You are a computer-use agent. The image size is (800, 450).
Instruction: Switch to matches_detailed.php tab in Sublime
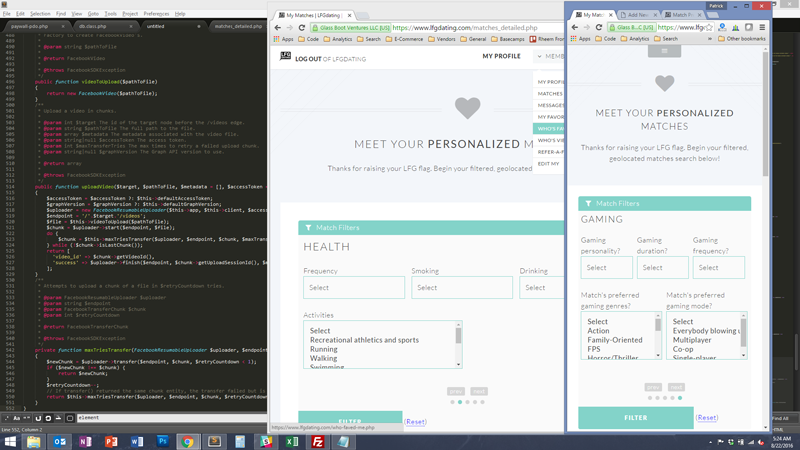[238, 26]
